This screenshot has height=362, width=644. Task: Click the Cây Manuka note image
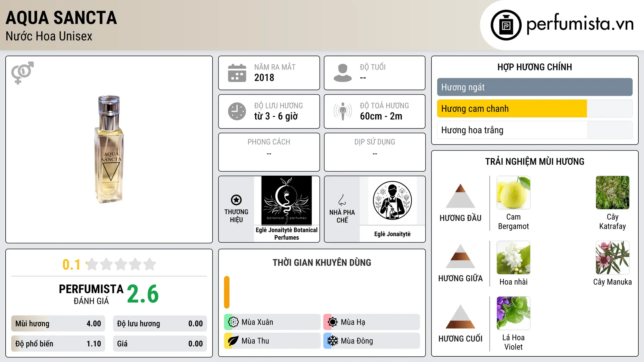613,258
